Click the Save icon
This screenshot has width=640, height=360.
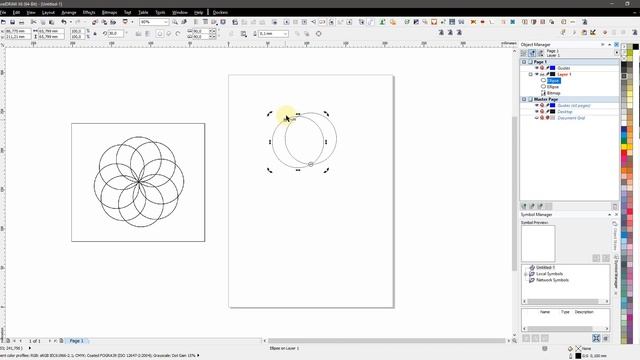pyautogui.click(x=13, y=22)
